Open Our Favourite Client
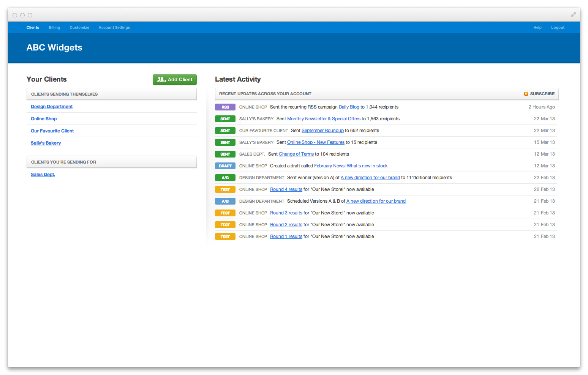 click(52, 131)
